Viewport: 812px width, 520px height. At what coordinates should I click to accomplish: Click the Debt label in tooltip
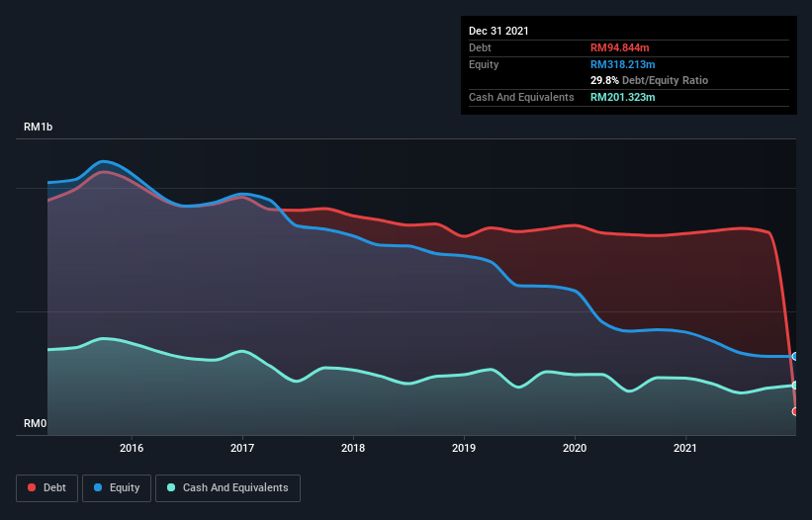click(x=480, y=47)
